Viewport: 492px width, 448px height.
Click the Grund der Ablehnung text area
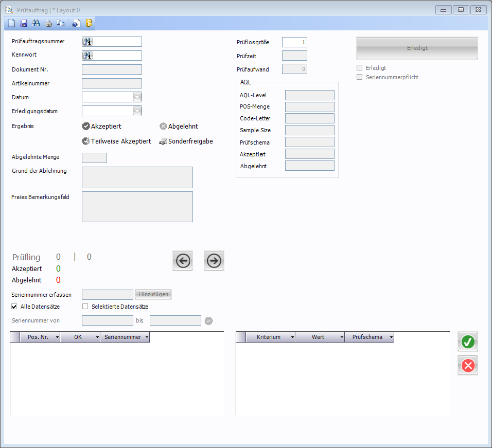click(137, 177)
